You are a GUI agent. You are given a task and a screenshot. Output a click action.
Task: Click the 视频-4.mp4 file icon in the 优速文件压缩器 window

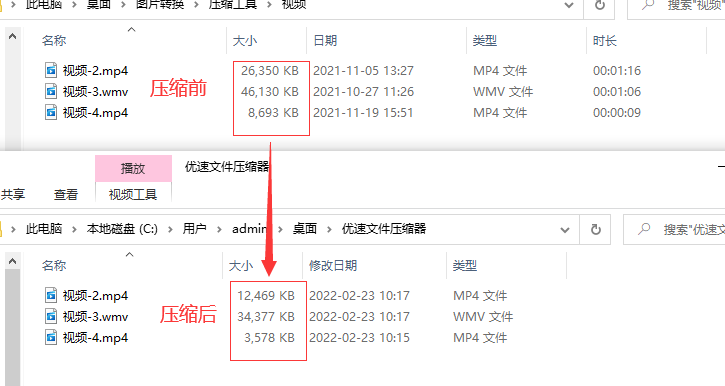click(x=51, y=337)
